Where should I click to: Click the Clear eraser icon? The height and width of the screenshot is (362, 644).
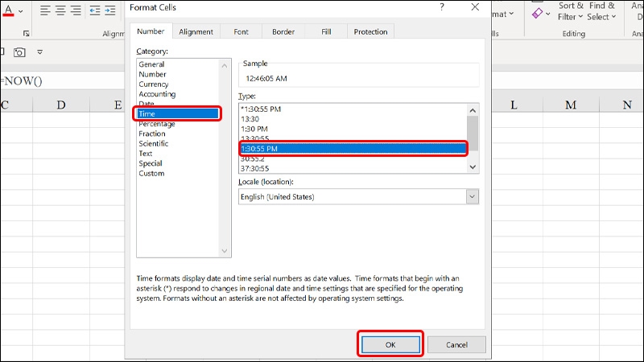(x=537, y=13)
